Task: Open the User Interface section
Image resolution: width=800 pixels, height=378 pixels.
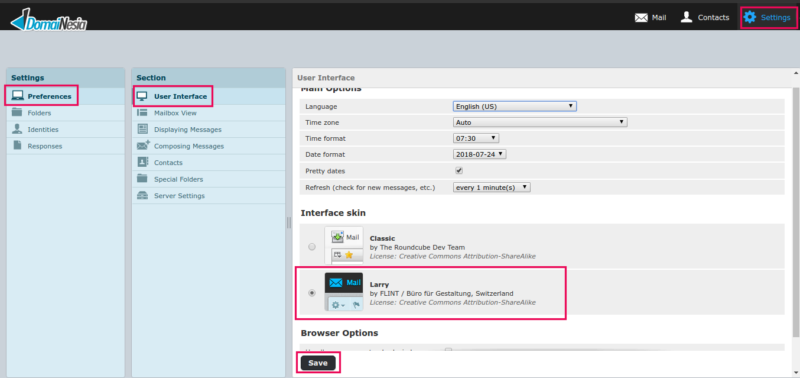Action: point(208,96)
